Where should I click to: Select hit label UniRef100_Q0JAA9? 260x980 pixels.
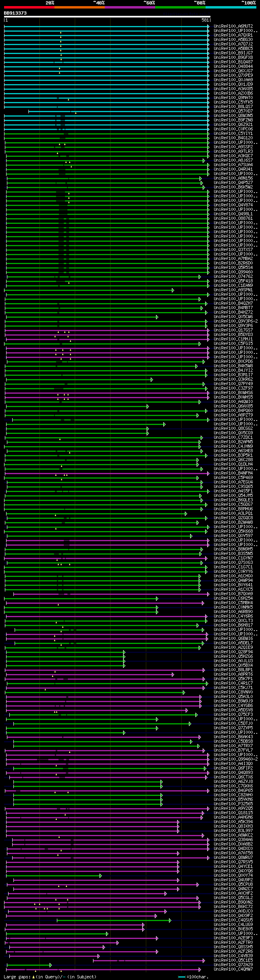click(x=233, y=80)
